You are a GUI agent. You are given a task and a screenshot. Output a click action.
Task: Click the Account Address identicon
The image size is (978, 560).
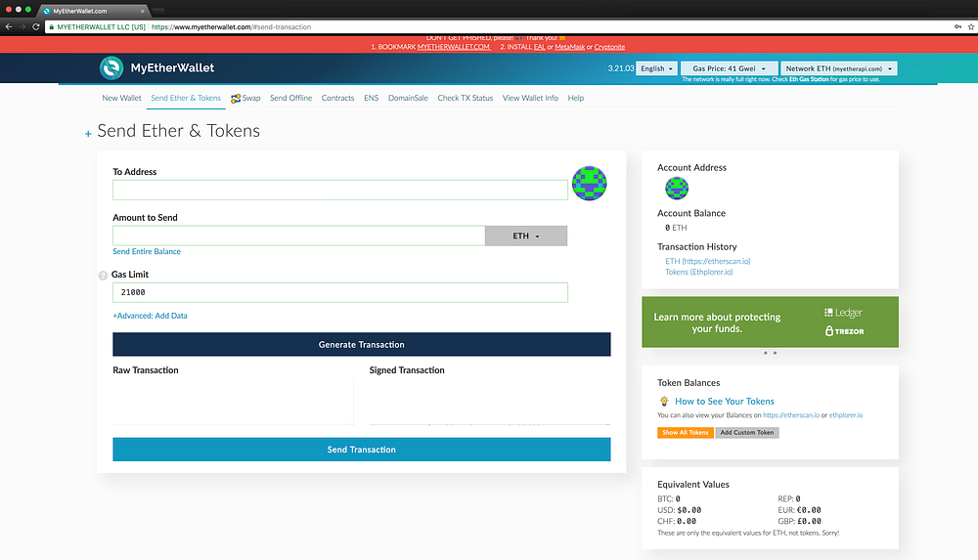(677, 188)
